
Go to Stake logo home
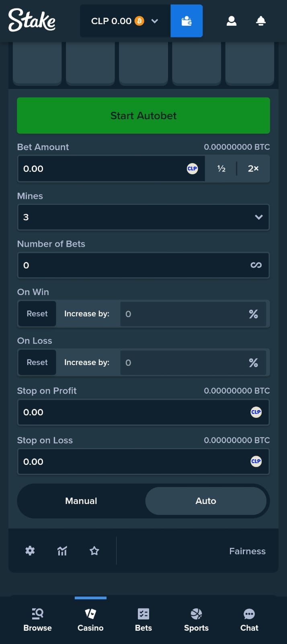pos(32,20)
